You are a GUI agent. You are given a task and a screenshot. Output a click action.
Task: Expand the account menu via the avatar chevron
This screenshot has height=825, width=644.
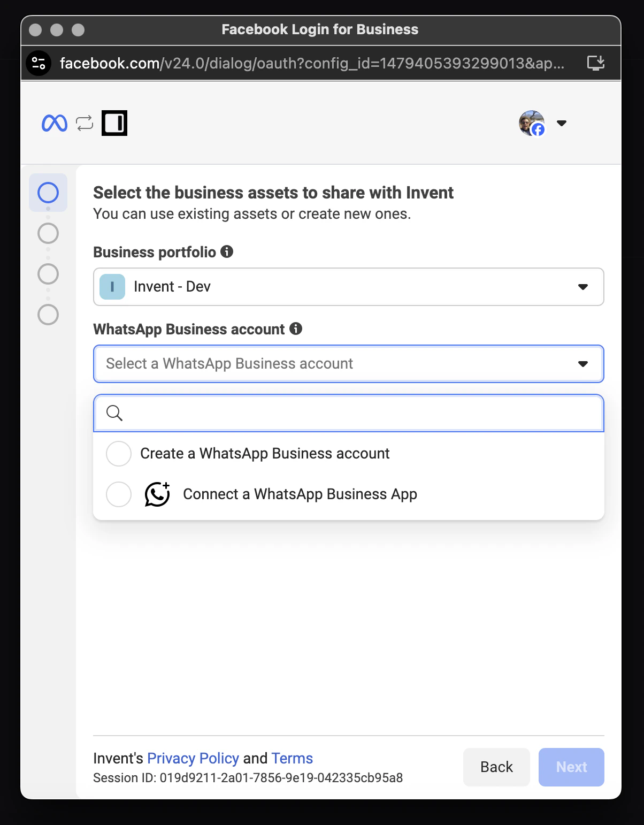click(562, 123)
